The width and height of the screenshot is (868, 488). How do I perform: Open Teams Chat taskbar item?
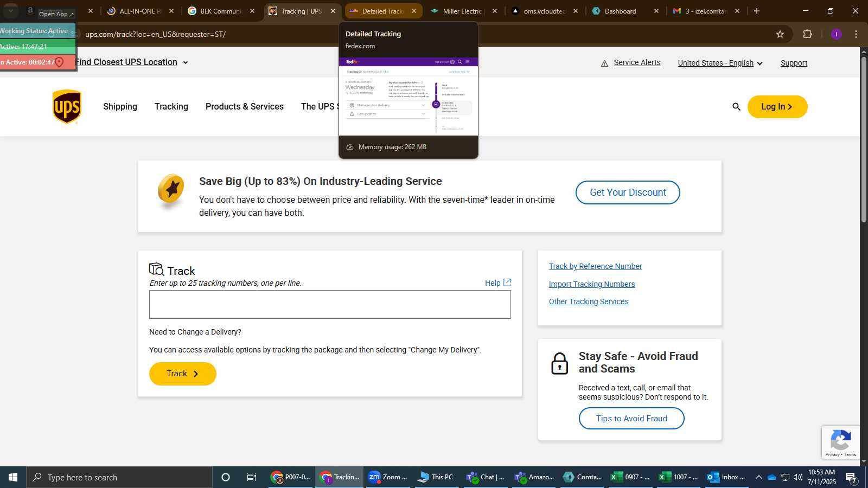pyautogui.click(x=486, y=477)
